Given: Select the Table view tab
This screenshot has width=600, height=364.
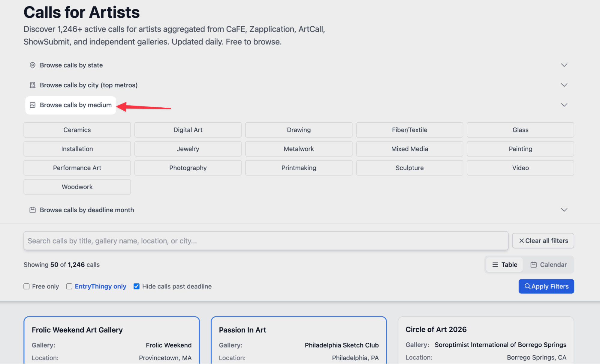Looking at the screenshot, I should click(505, 265).
